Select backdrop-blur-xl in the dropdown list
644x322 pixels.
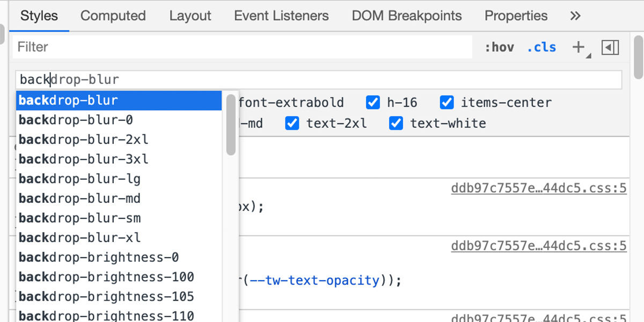point(119,238)
